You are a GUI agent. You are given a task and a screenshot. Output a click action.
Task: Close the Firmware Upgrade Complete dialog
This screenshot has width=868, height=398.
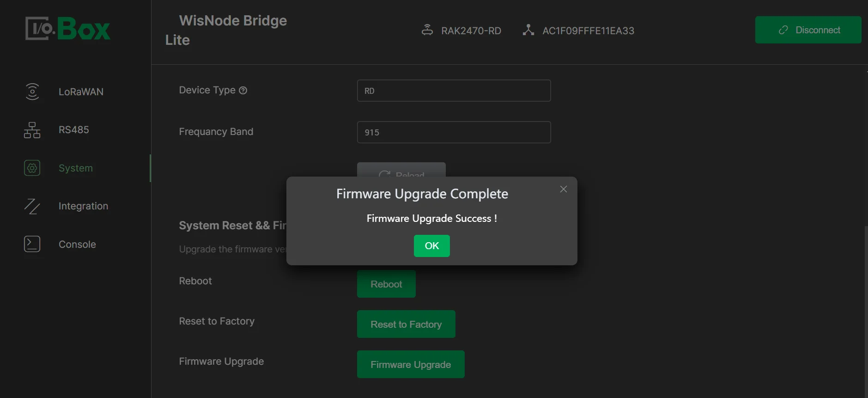coord(564,189)
